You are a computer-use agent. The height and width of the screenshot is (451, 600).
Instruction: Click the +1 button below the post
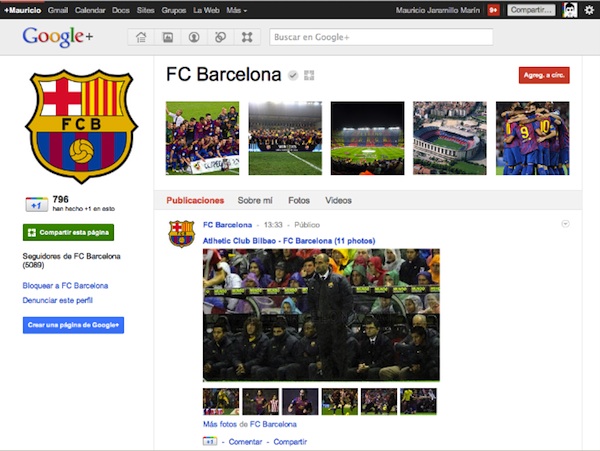[210, 441]
